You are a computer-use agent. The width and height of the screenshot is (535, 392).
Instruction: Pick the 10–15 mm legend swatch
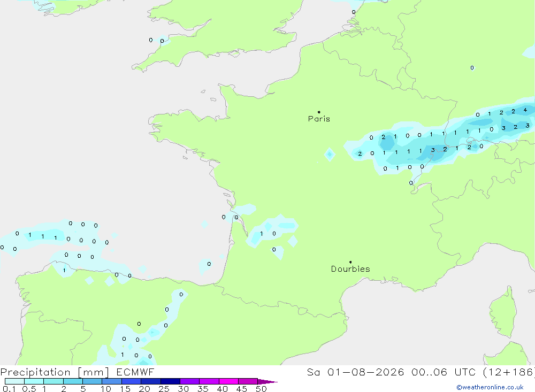112,381
